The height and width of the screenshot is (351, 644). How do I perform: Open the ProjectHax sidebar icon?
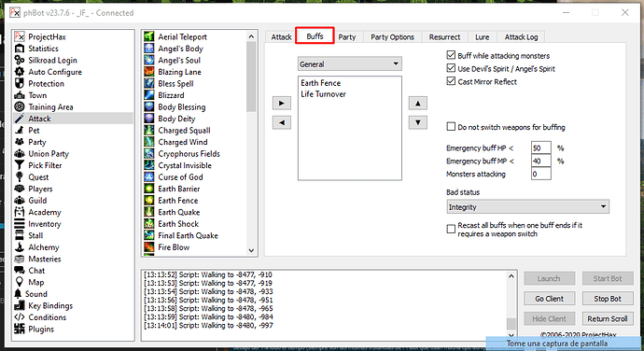(20, 36)
